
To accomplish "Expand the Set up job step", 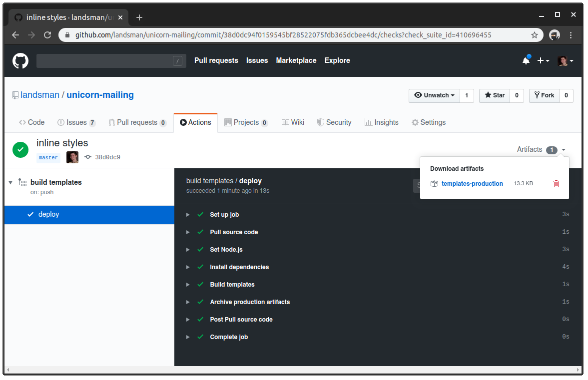I will pyautogui.click(x=188, y=215).
